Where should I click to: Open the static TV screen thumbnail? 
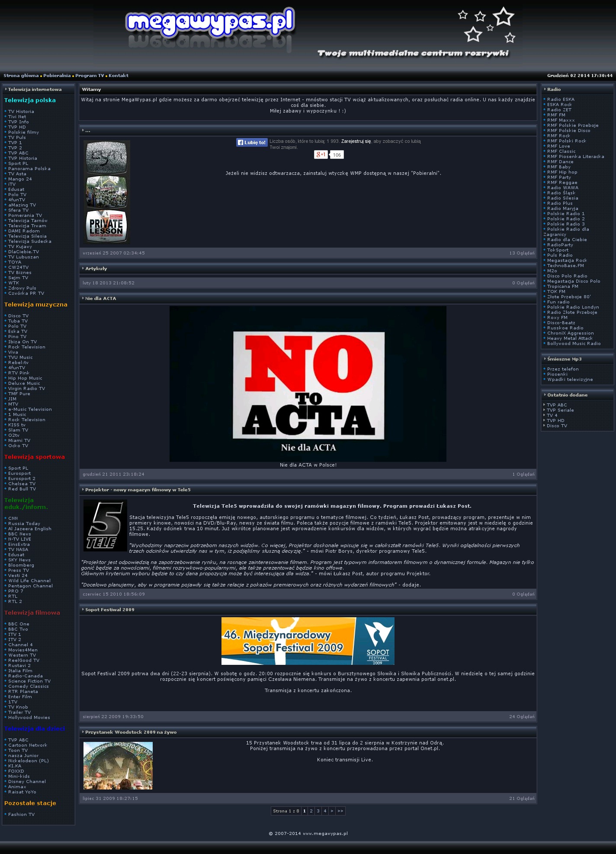[x=106, y=158]
